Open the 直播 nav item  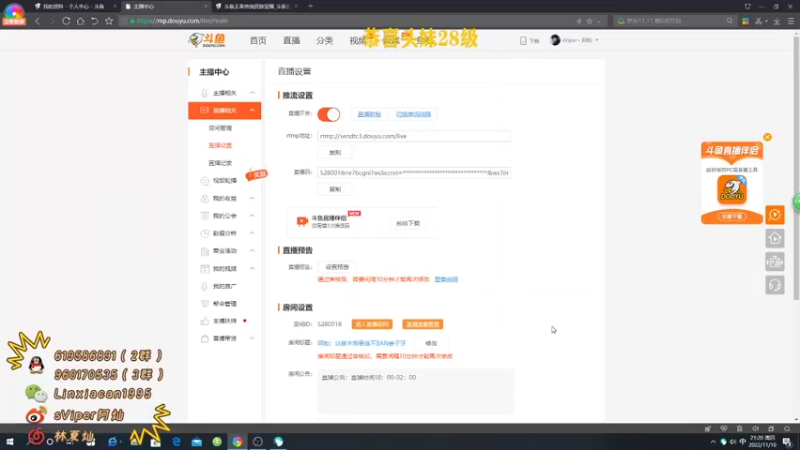coord(291,40)
